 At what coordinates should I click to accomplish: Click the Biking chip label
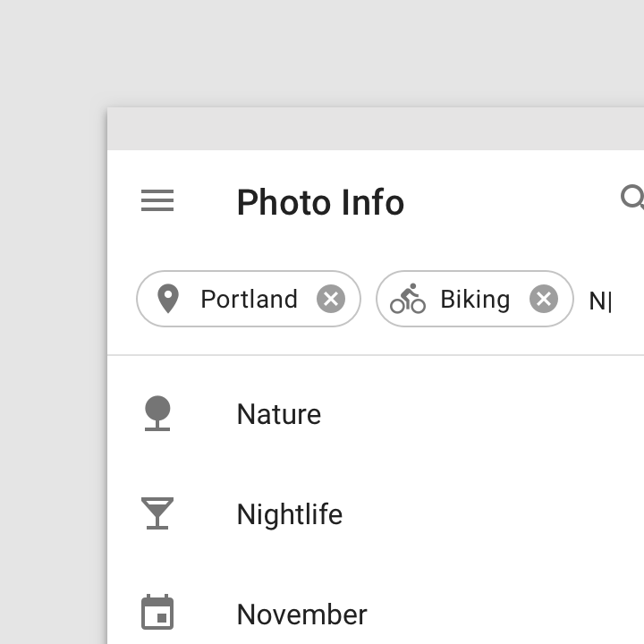(x=475, y=299)
